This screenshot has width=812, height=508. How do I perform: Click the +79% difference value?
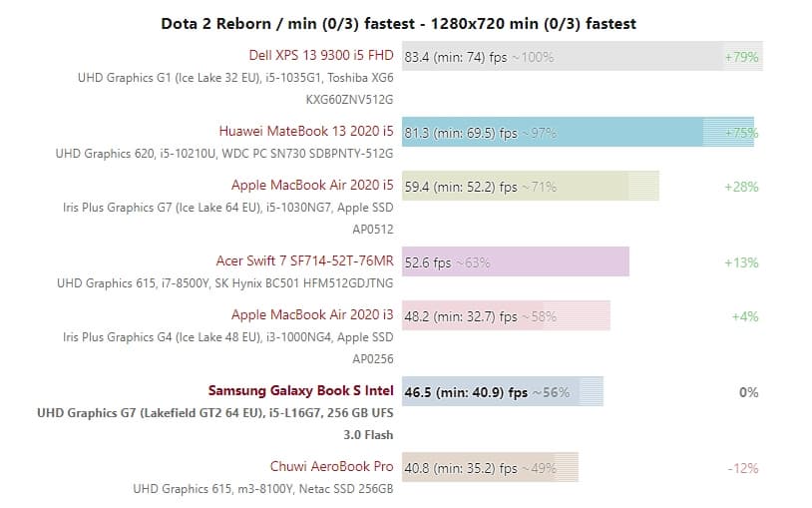[741, 57]
